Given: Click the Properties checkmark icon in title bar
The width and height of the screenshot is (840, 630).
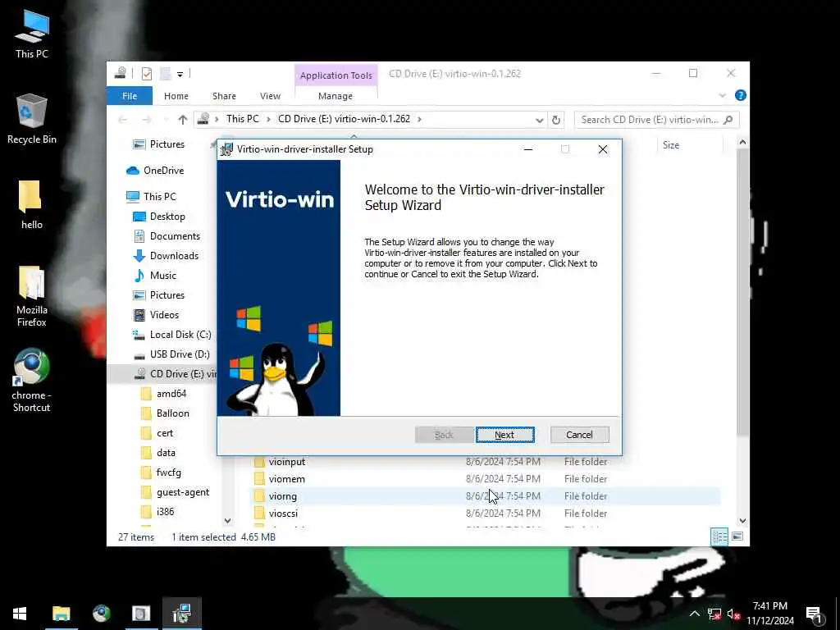Looking at the screenshot, I should pos(147,74).
